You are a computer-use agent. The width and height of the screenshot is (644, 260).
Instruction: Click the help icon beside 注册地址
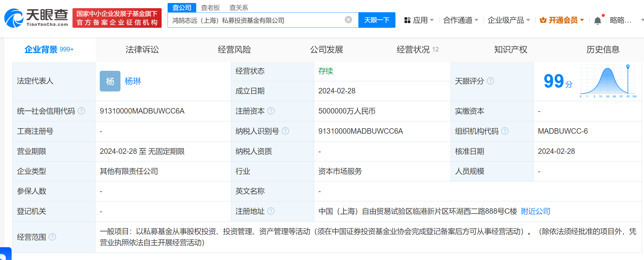(x=271, y=211)
